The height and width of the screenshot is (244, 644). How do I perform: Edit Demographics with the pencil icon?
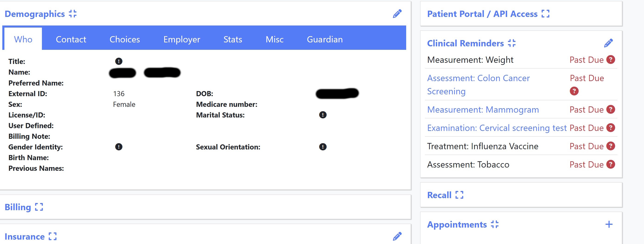pyautogui.click(x=397, y=14)
